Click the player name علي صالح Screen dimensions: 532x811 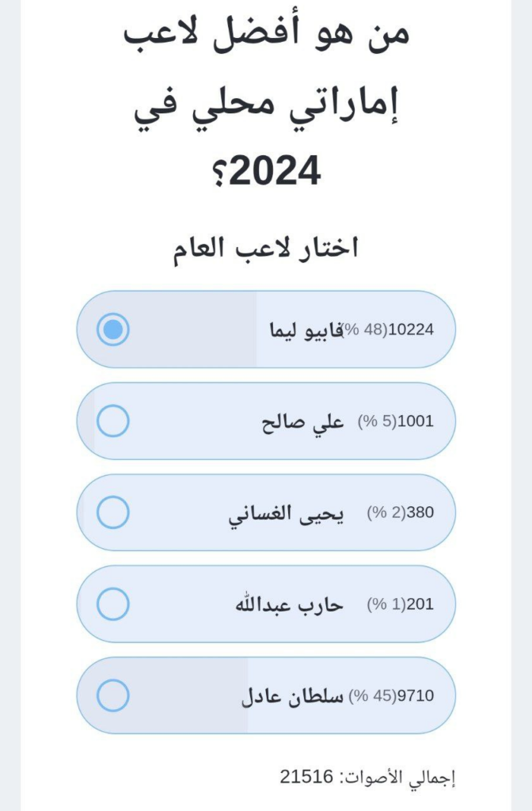click(303, 421)
